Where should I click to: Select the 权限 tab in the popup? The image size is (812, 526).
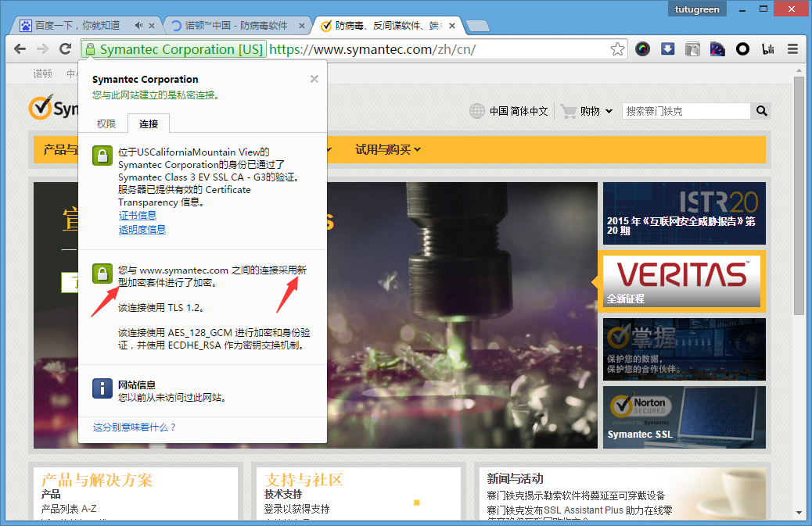pos(106,123)
